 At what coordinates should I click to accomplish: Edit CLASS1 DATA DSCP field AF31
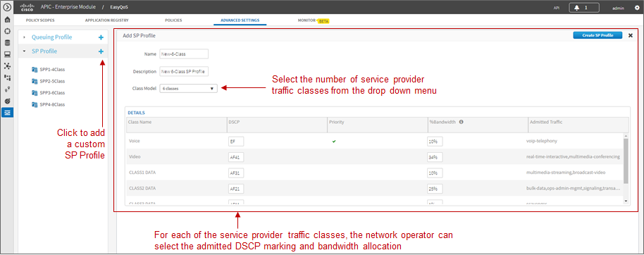click(236, 173)
